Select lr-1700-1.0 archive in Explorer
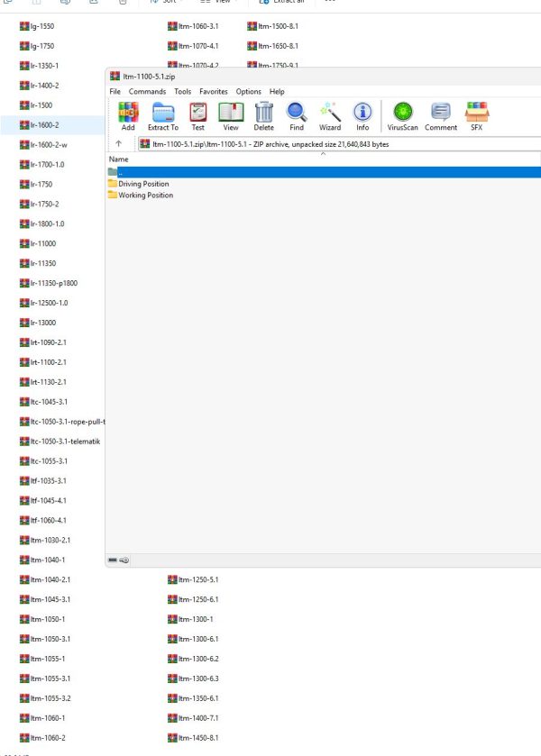Viewport: 541px width, 756px height. 42,164
